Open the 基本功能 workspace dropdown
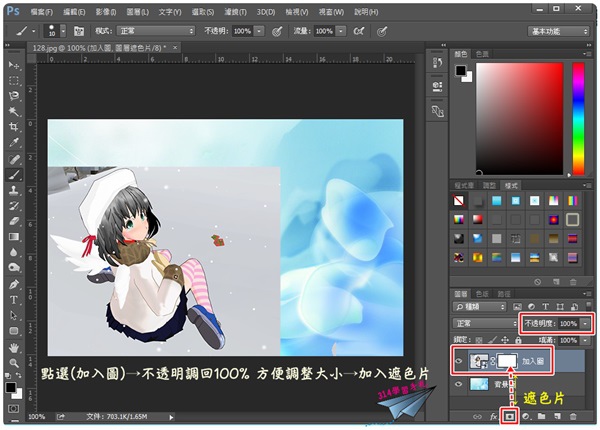Viewport: 600px width, 430px height. [558, 31]
